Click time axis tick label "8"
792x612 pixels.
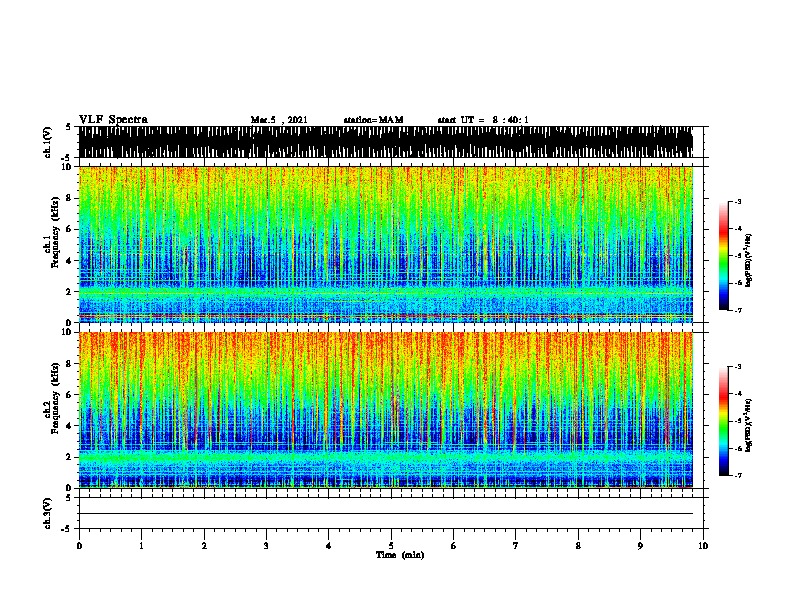(578, 545)
